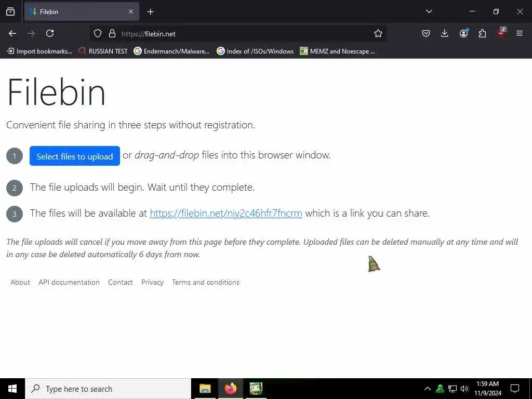Image resolution: width=532 pixels, height=399 pixels.
Task: Open Terms and conditions link
Action: click(206, 282)
